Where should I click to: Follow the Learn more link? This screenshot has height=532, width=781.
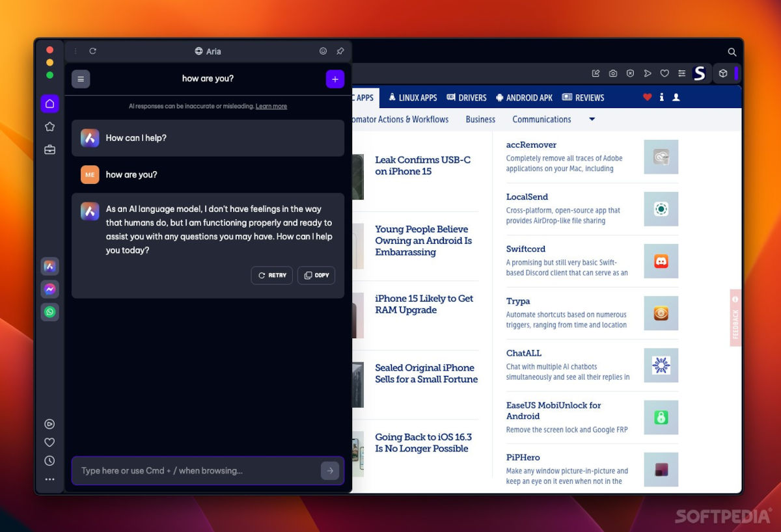pyautogui.click(x=271, y=106)
